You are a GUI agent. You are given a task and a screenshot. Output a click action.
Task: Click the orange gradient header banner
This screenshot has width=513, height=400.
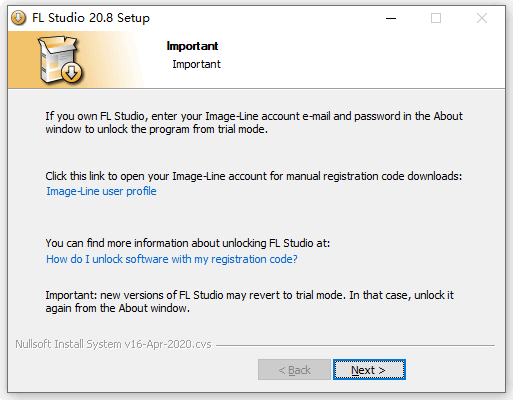pos(77,60)
